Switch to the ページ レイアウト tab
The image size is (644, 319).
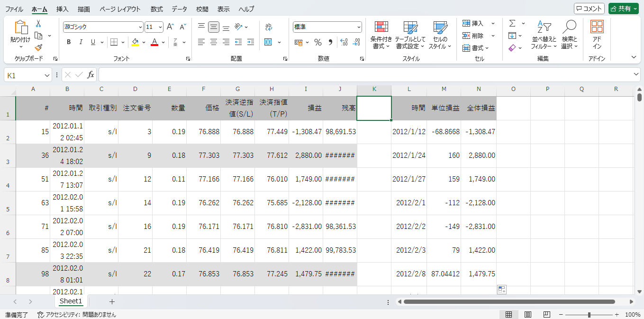(x=120, y=9)
